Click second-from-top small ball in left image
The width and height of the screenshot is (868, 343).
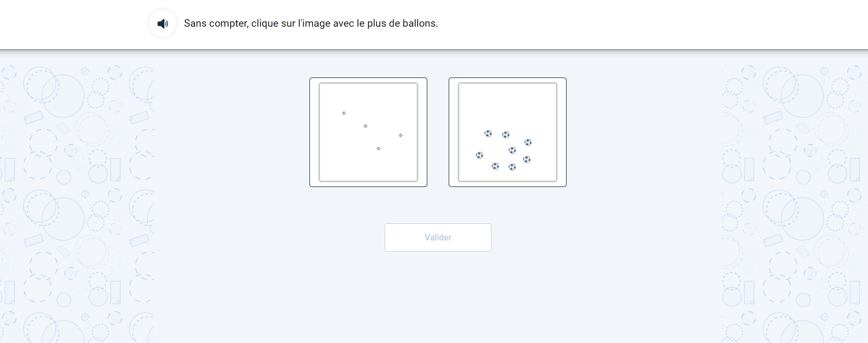(x=365, y=126)
